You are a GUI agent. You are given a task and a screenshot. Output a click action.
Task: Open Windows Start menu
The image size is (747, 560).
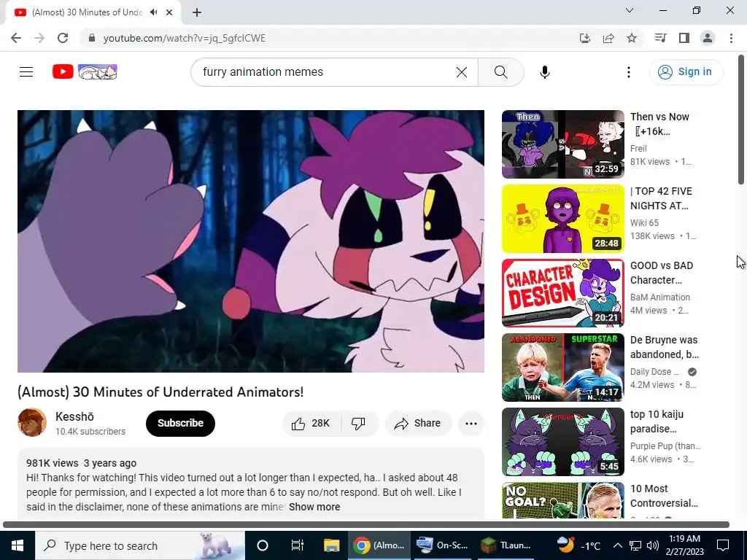tap(18, 545)
